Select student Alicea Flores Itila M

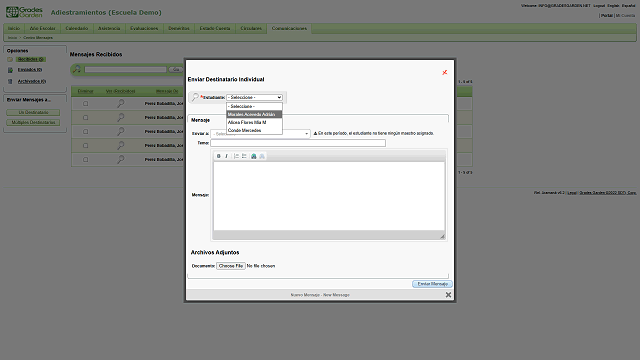(x=254, y=122)
